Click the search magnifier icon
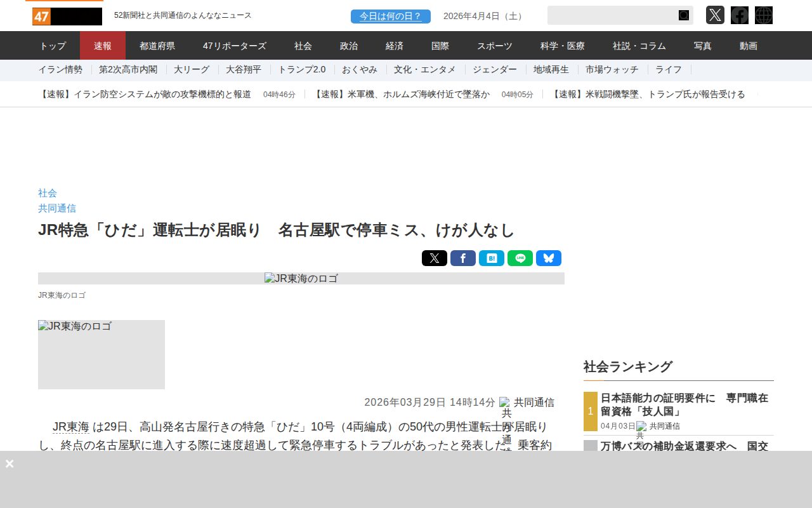This screenshot has height=508, width=812. coord(684,15)
